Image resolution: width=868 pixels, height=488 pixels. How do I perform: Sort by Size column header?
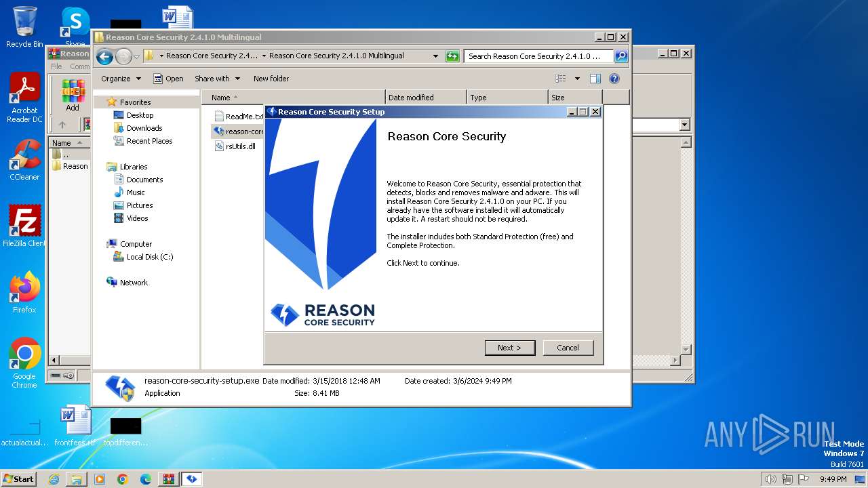pyautogui.click(x=575, y=98)
